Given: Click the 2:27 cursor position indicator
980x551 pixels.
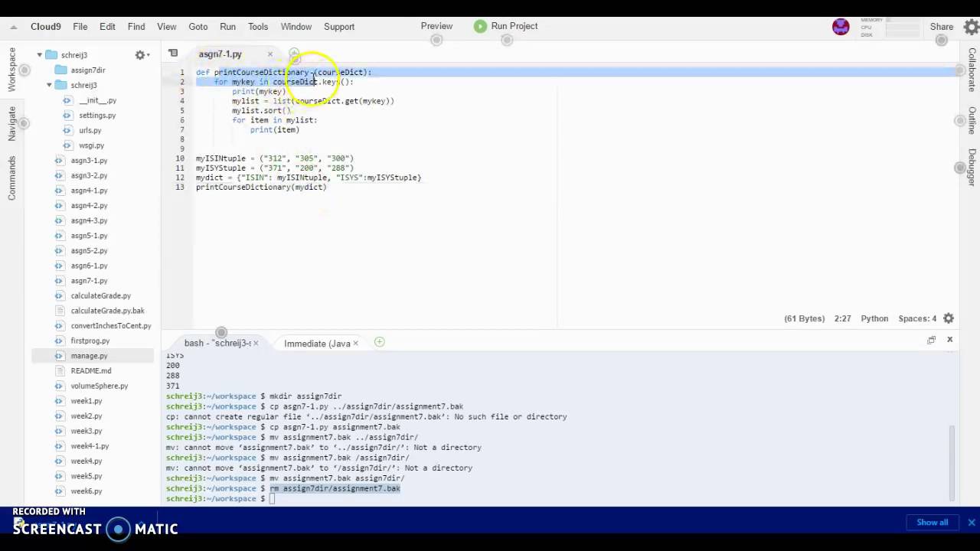Looking at the screenshot, I should coord(842,318).
